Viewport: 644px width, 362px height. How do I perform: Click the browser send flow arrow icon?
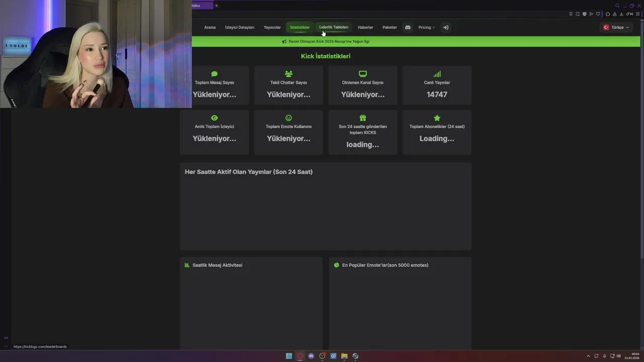[591, 14]
